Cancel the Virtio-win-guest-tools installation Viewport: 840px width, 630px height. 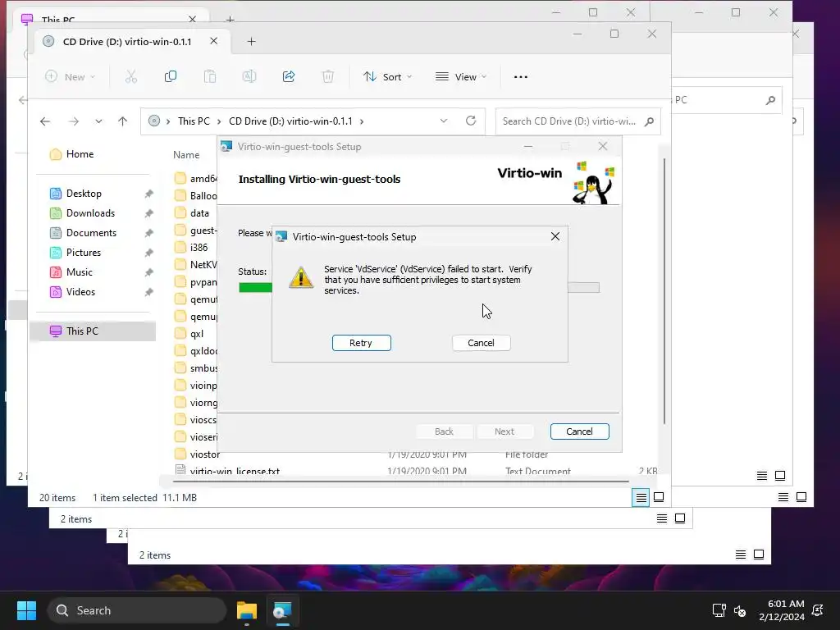click(x=579, y=431)
